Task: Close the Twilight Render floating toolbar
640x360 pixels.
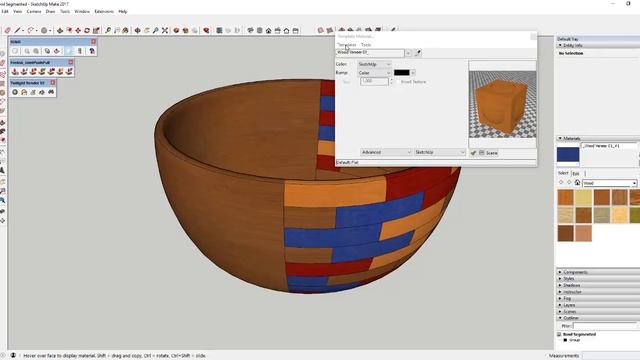Action: (53, 82)
